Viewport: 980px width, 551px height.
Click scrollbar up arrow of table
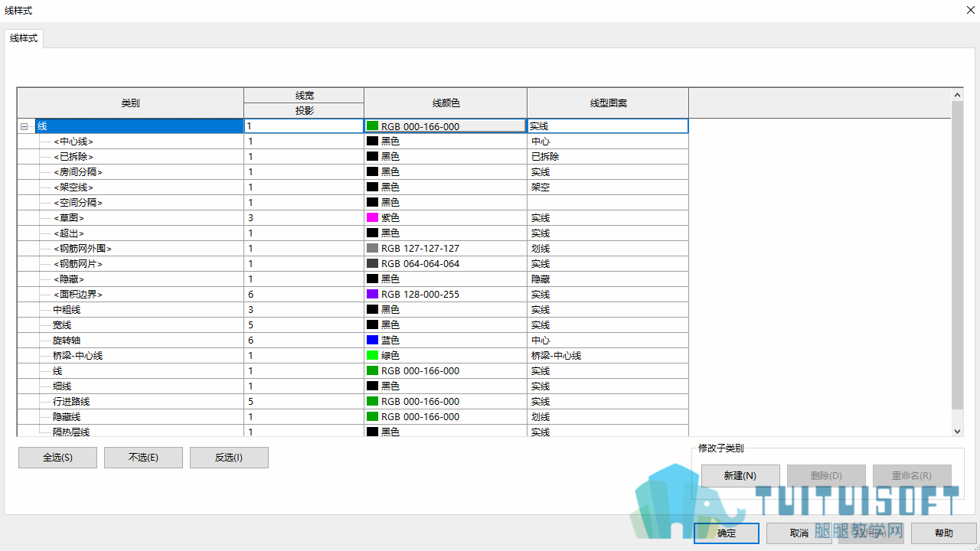(957, 95)
